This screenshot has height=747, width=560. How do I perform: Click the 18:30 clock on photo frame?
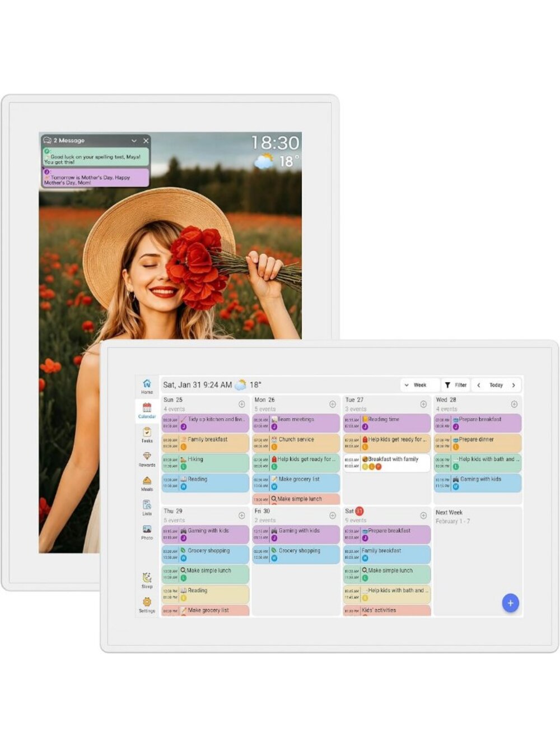[275, 143]
